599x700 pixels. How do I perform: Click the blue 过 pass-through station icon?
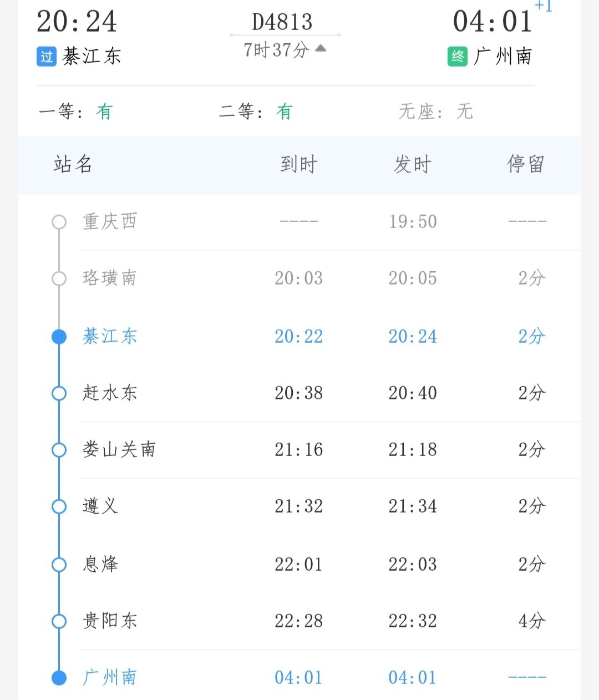pyautogui.click(x=47, y=57)
